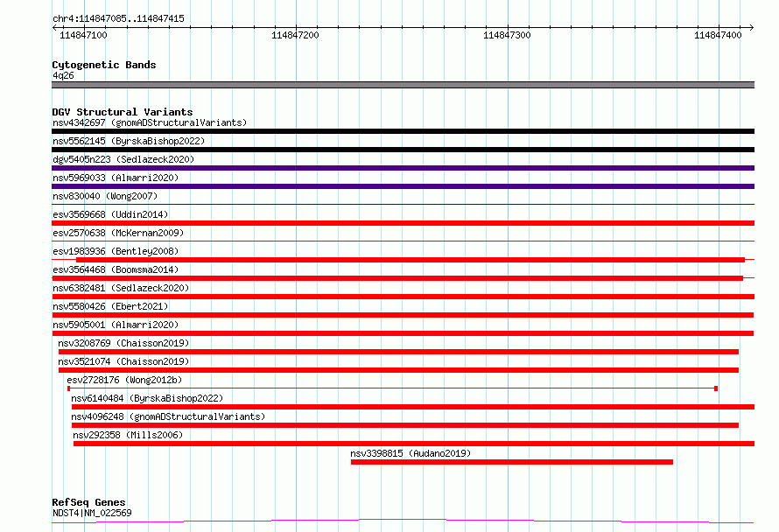Select the red nsv3398815 Audano2019 bar
779x532 pixels.
(x=512, y=462)
